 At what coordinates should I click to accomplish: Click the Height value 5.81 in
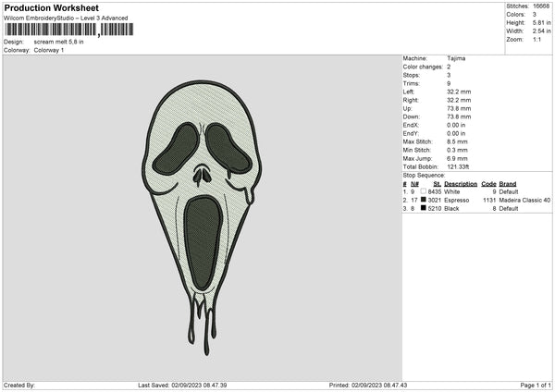541,22
